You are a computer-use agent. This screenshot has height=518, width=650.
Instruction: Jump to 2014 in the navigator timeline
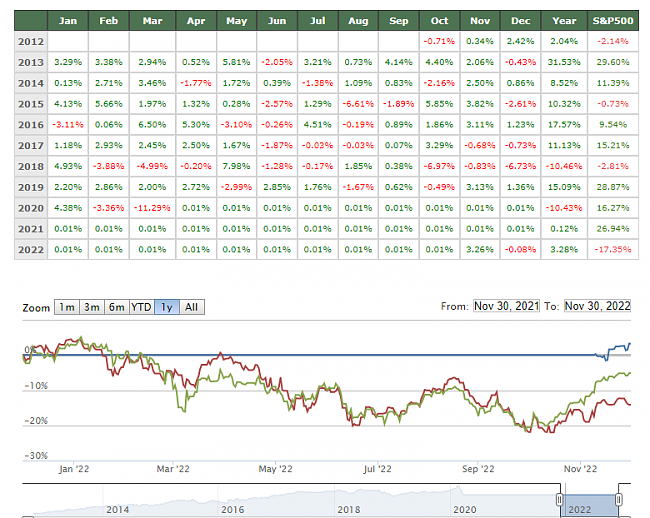click(116, 509)
